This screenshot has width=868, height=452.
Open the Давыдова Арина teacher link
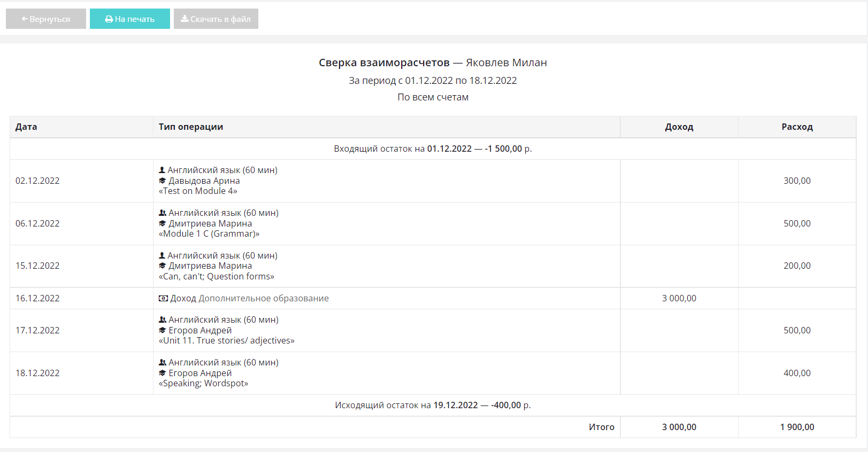(204, 181)
